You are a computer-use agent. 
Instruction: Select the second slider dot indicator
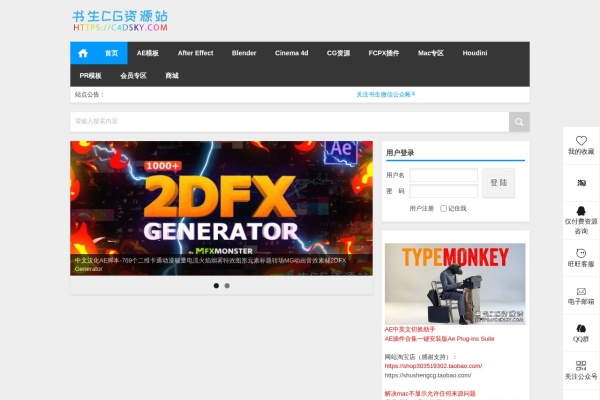[227, 286]
